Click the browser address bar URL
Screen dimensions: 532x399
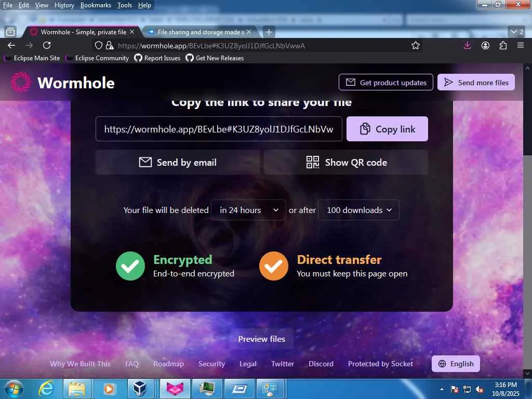pyautogui.click(x=211, y=46)
